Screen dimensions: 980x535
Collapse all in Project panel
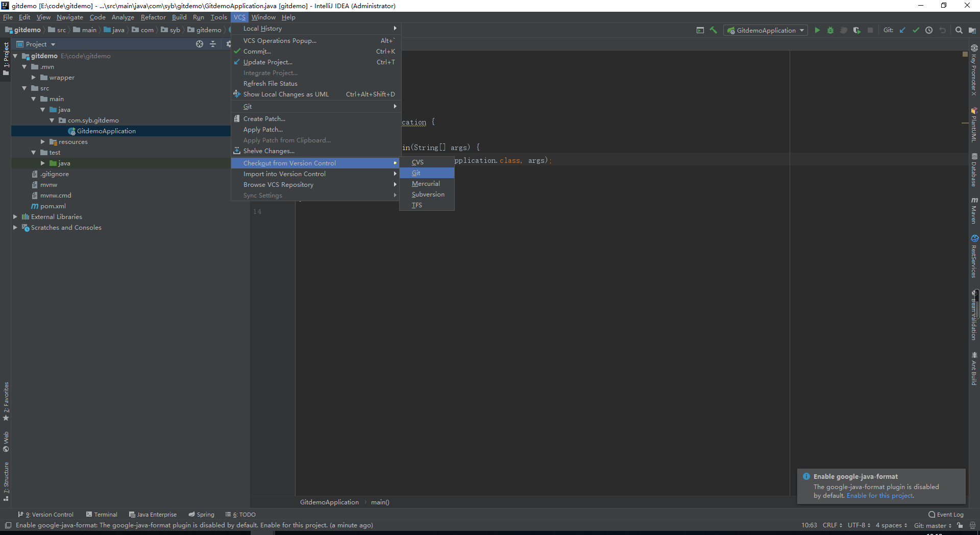213,44
